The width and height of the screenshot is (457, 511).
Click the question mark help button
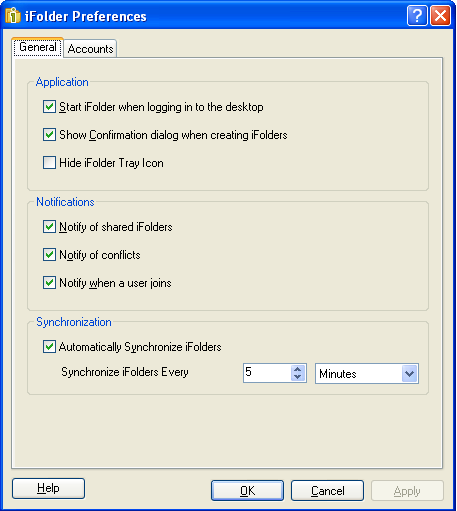(x=417, y=16)
